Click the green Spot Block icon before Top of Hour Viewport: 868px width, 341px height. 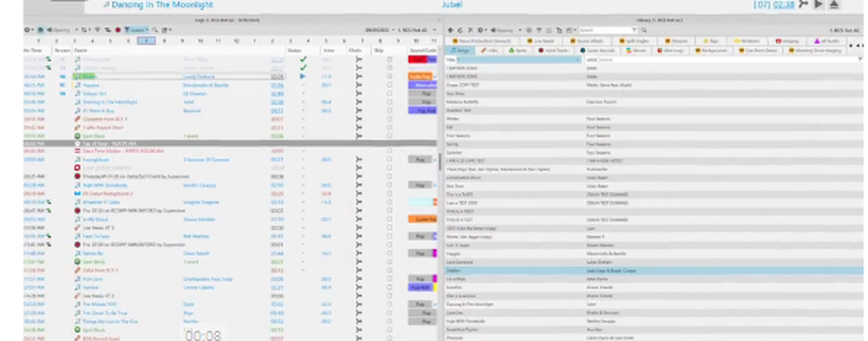(77, 135)
